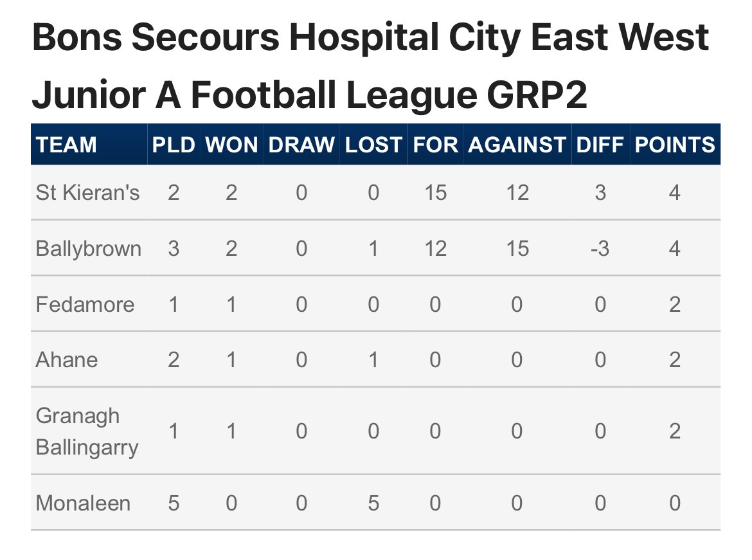The width and height of the screenshot is (752, 560).
Task: Select the Ballybrown team name
Action: tap(89, 248)
